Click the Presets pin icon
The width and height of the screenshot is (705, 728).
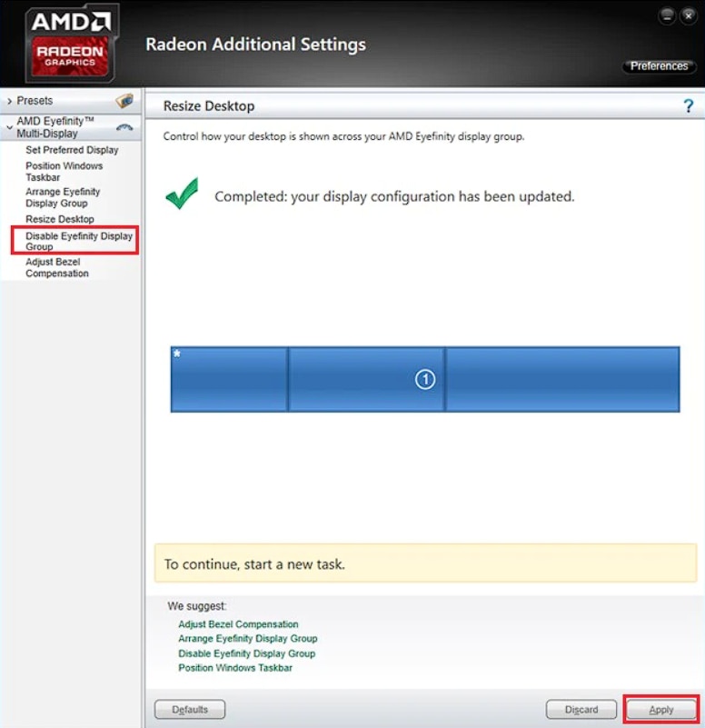[124, 100]
